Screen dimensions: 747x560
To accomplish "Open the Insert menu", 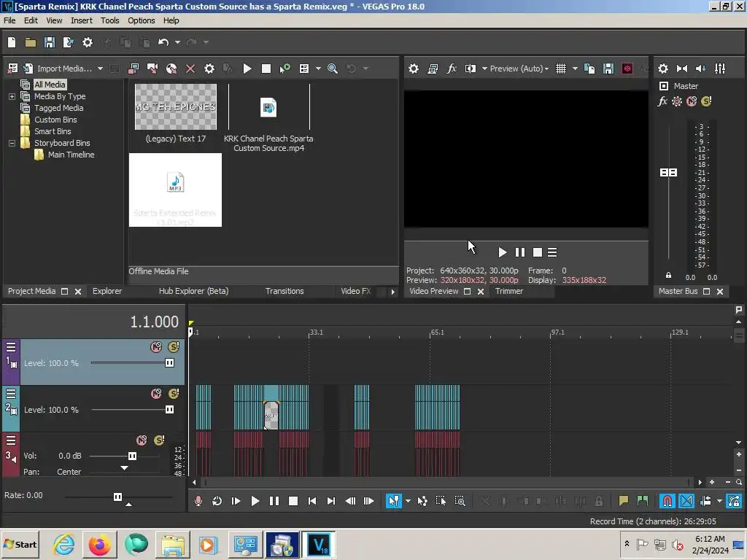I will pos(82,20).
